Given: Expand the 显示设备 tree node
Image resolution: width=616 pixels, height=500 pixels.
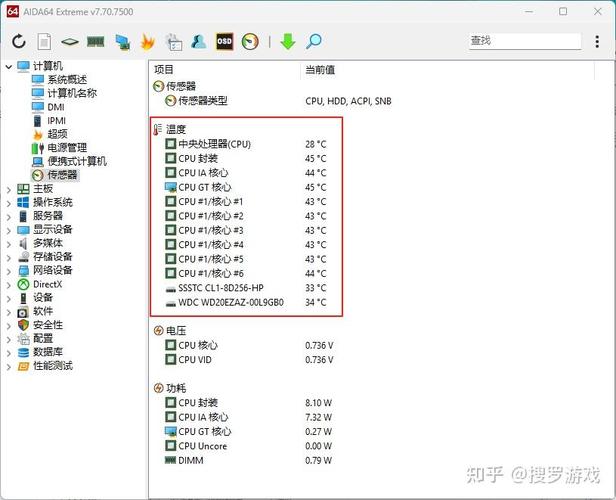Looking at the screenshot, I should 9,231.
